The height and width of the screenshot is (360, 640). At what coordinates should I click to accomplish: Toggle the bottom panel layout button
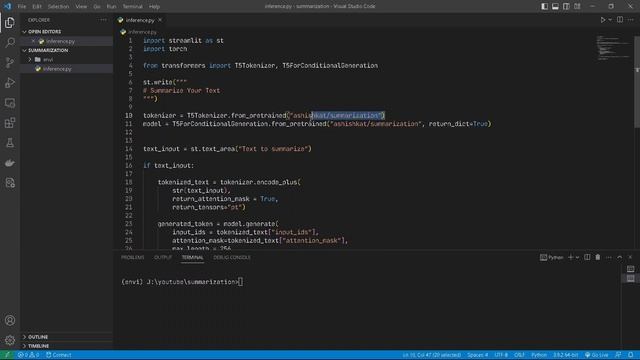tap(555, 6)
